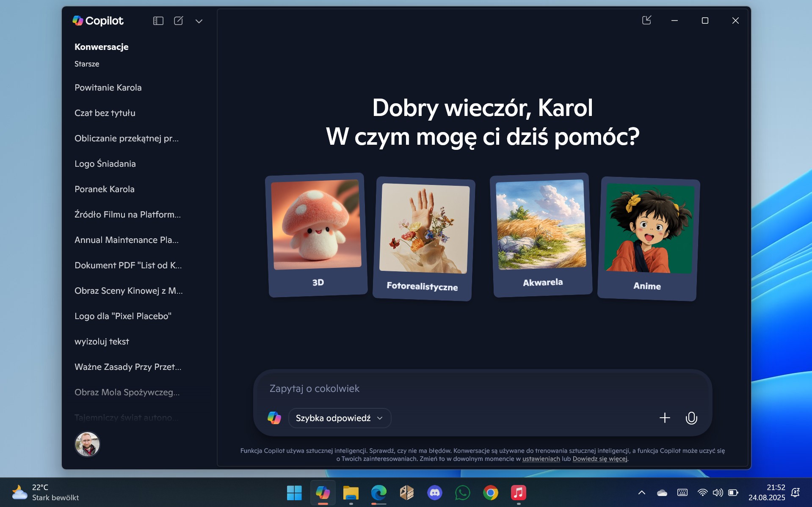Open the 'Poranek Karola' conversation
The height and width of the screenshot is (507, 812).
click(105, 189)
